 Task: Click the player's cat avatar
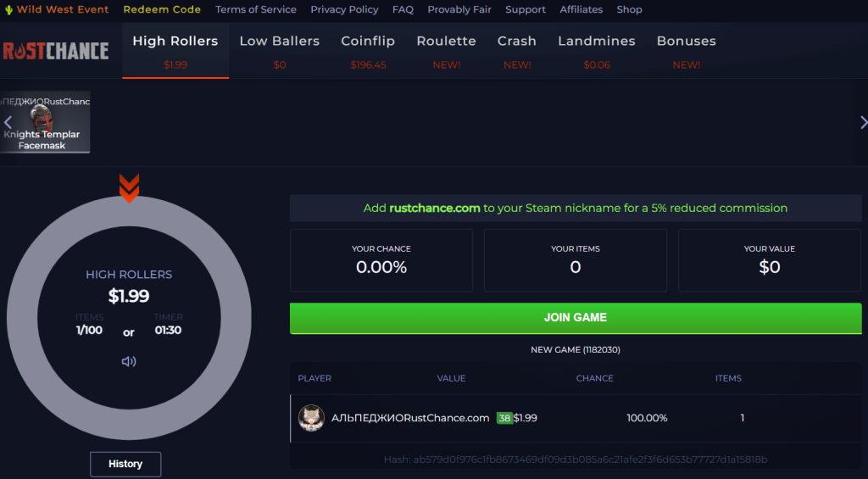pos(311,417)
